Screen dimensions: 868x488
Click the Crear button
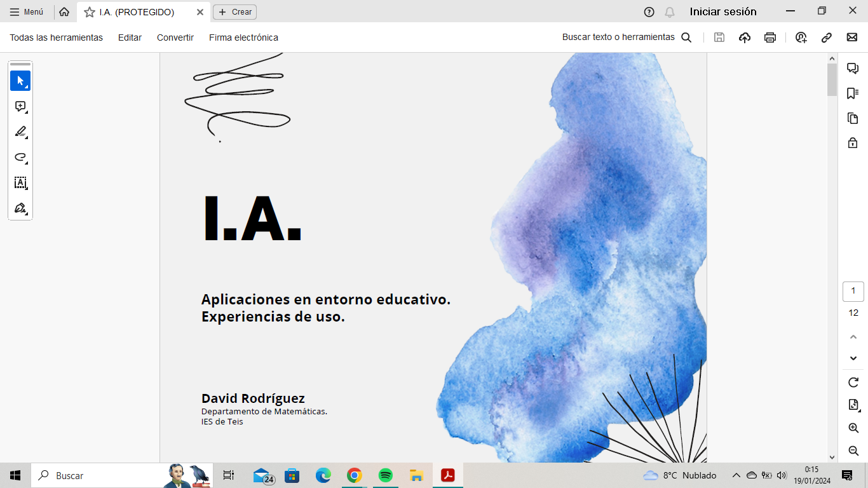tap(235, 12)
